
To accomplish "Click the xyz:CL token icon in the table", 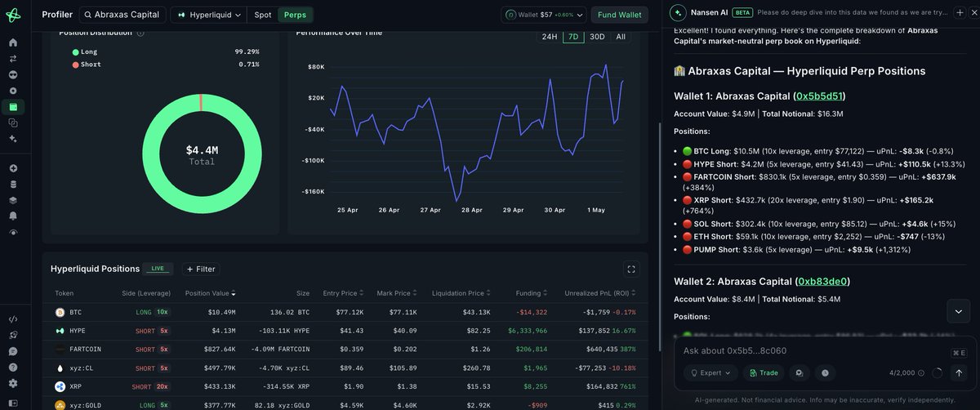I will (59, 368).
